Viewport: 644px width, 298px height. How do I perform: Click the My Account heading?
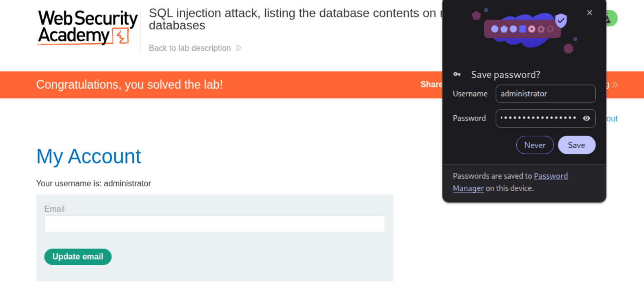(x=89, y=157)
